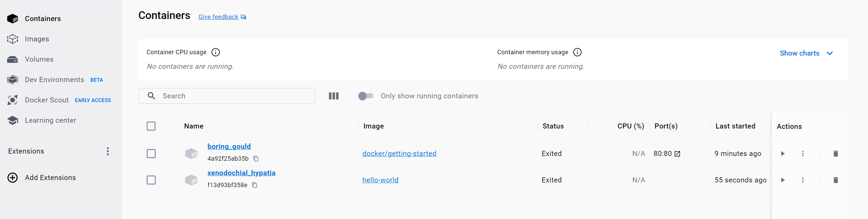This screenshot has width=868, height=219.
Task: Check the select-all containers checkbox
Action: pos(151,126)
